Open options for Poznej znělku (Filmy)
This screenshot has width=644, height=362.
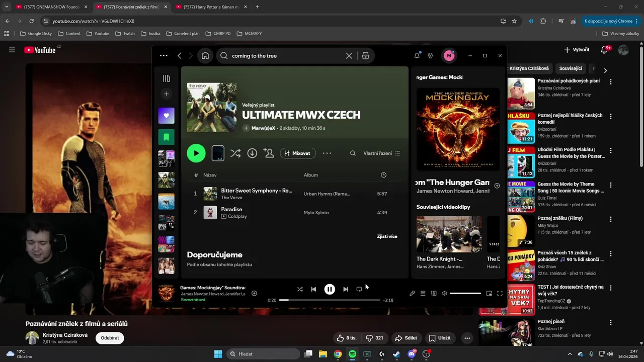click(611, 219)
